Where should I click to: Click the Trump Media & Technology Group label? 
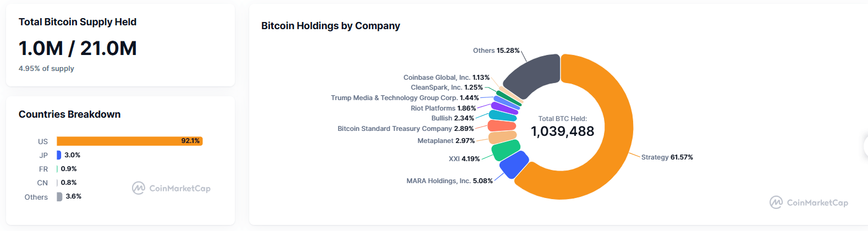pos(404,98)
